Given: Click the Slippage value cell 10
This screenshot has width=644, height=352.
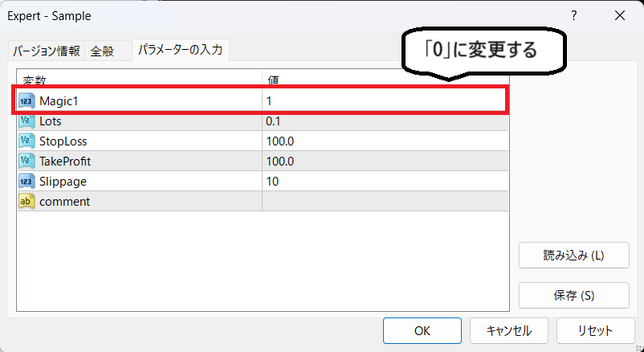Looking at the screenshot, I should [385, 181].
